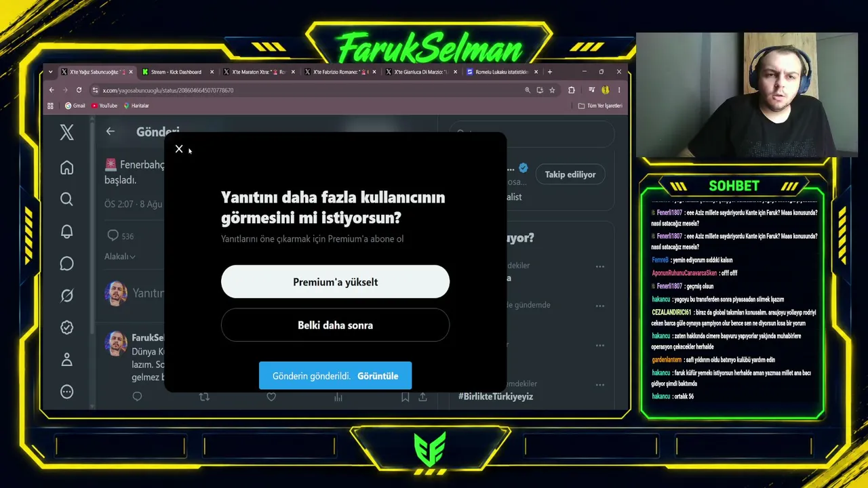Open more options above #BirlikteTürkiyeyiz
The width and height of the screenshot is (868, 488).
pos(600,384)
